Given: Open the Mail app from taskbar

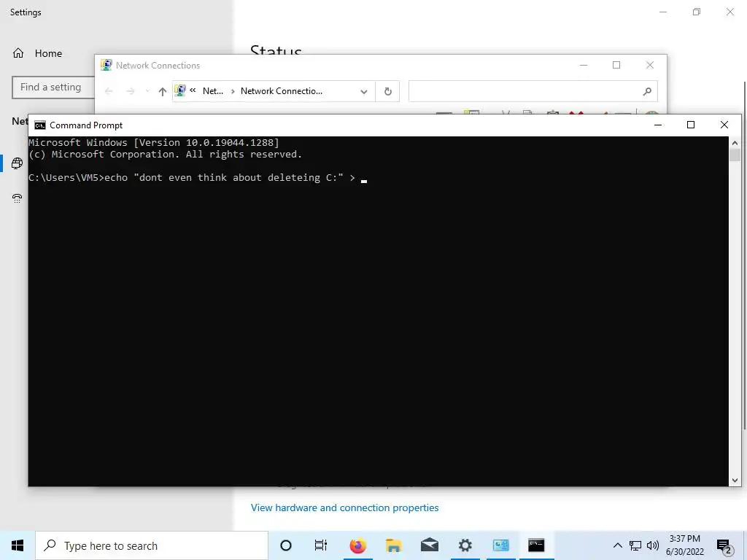Looking at the screenshot, I should [429, 545].
